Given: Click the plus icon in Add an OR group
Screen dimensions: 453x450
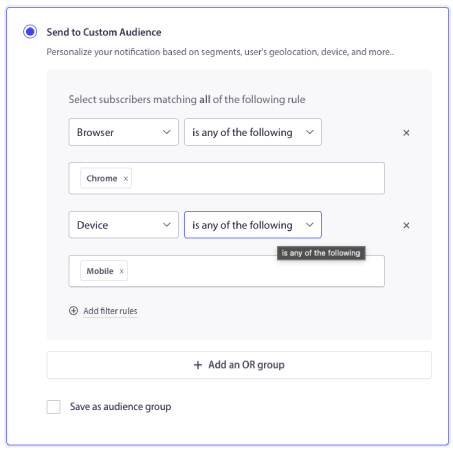Looking at the screenshot, I should [198, 365].
